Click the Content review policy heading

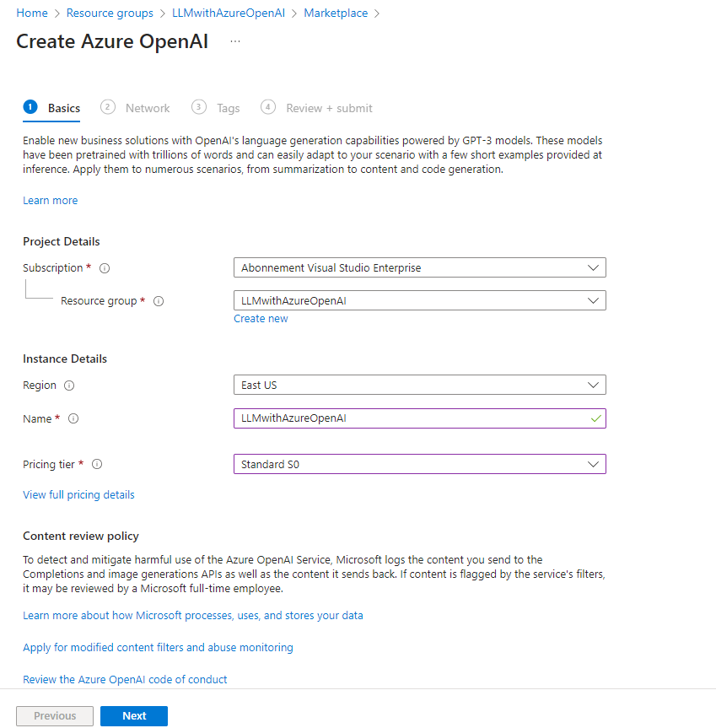pyautogui.click(x=81, y=537)
